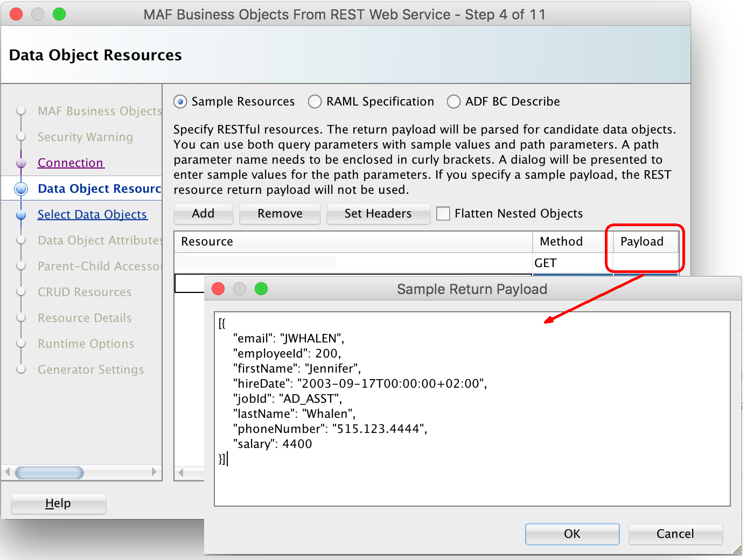This screenshot has height=560, width=747.
Task: Click the Payload column header
Action: [x=646, y=242]
